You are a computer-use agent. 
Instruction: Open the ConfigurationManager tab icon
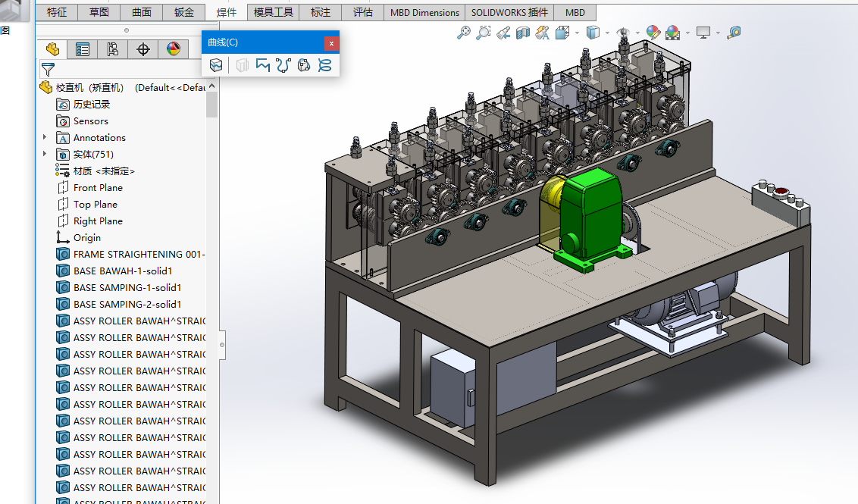point(113,50)
